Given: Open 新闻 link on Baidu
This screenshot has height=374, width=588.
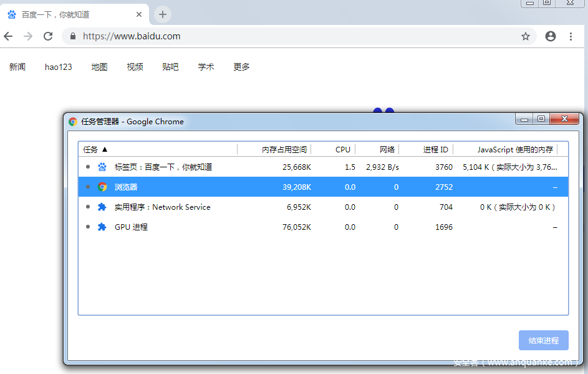Looking at the screenshot, I should (x=17, y=67).
